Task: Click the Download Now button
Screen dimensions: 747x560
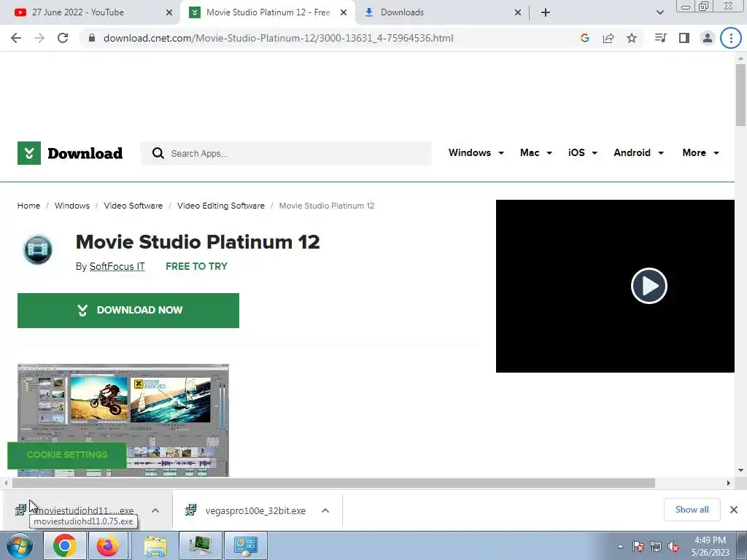Action: 128,311
